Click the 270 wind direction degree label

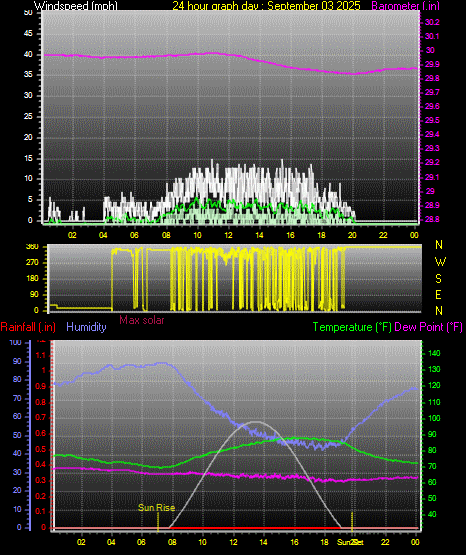[x=32, y=263]
